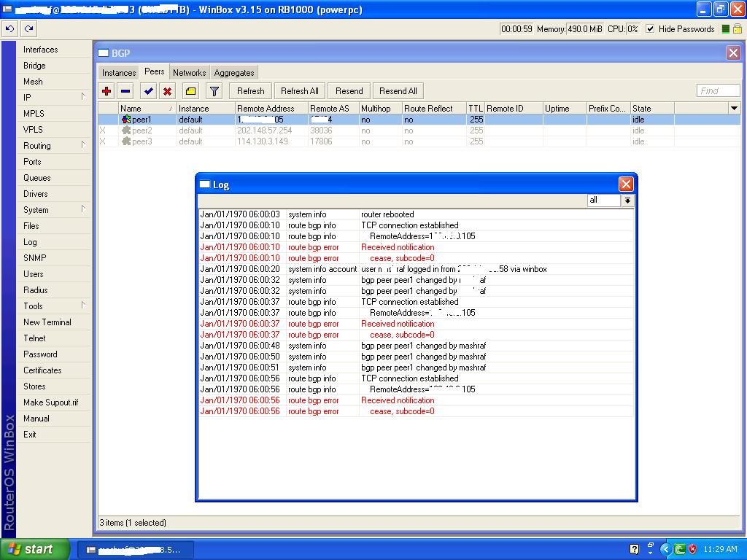The height and width of the screenshot is (560, 747).
Task: Click the Refresh button
Action: pos(251,91)
